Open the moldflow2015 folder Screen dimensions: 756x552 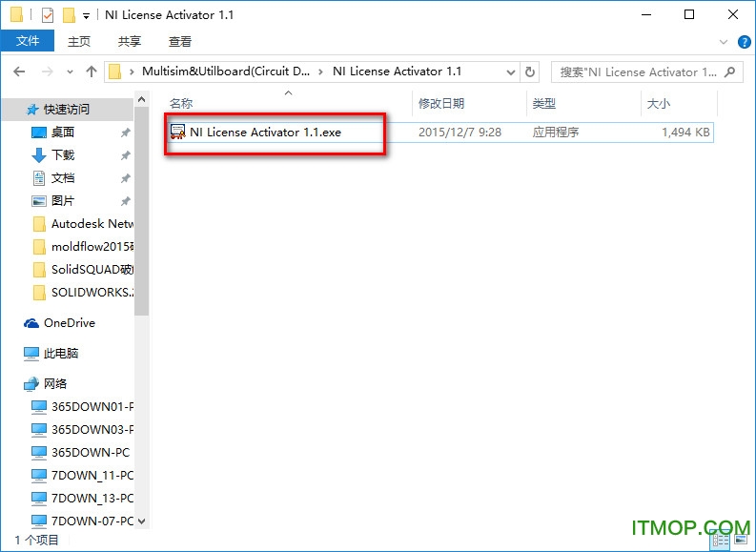92,246
